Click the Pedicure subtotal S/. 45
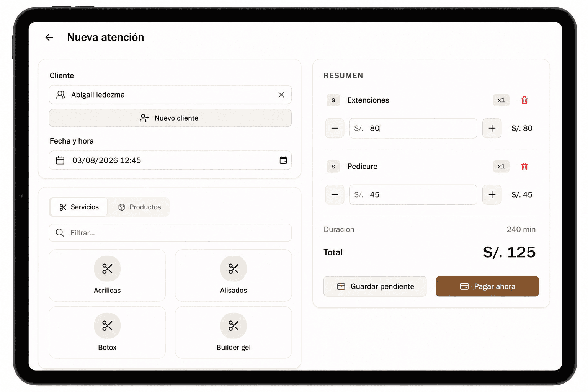 pos(522,194)
